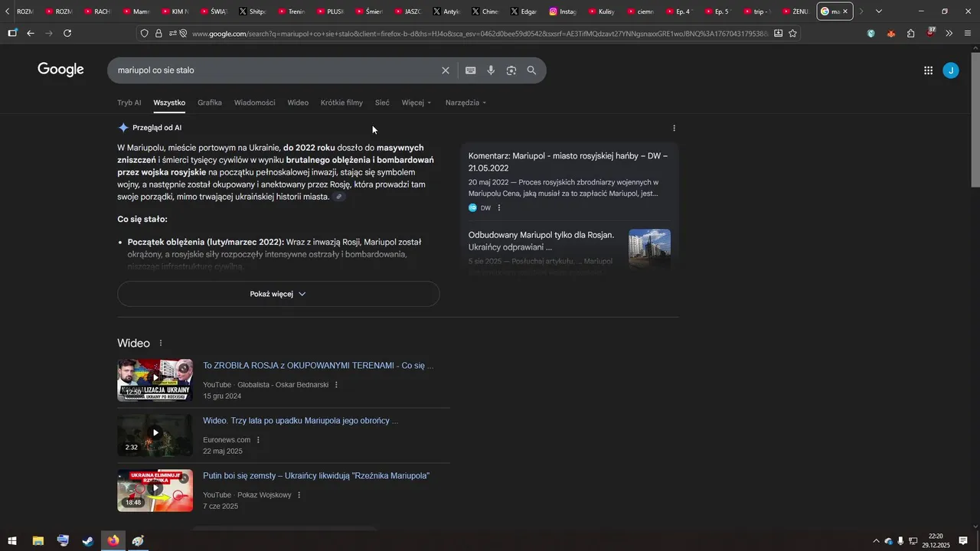Viewport: 980px width, 551px height.
Task: Open options for the DW source
Action: tap(499, 207)
